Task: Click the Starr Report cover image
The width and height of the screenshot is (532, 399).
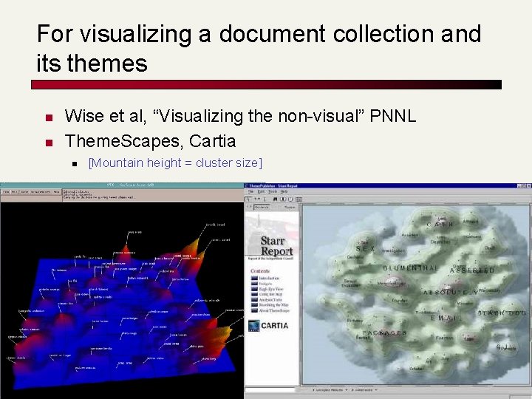Action: tap(272, 236)
